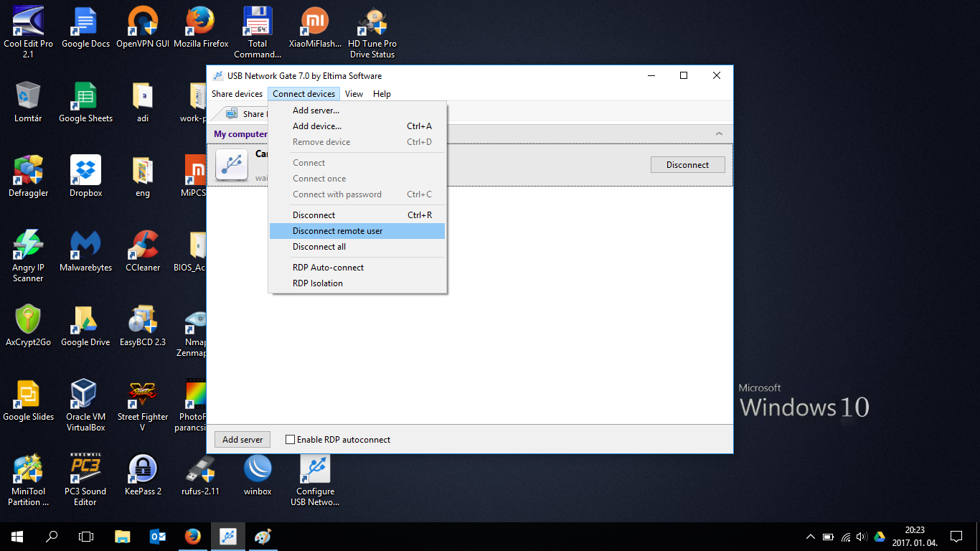Open Configure USB Network Gate desktop shortcut
Image resolution: width=980 pixels, height=551 pixels.
point(315,470)
